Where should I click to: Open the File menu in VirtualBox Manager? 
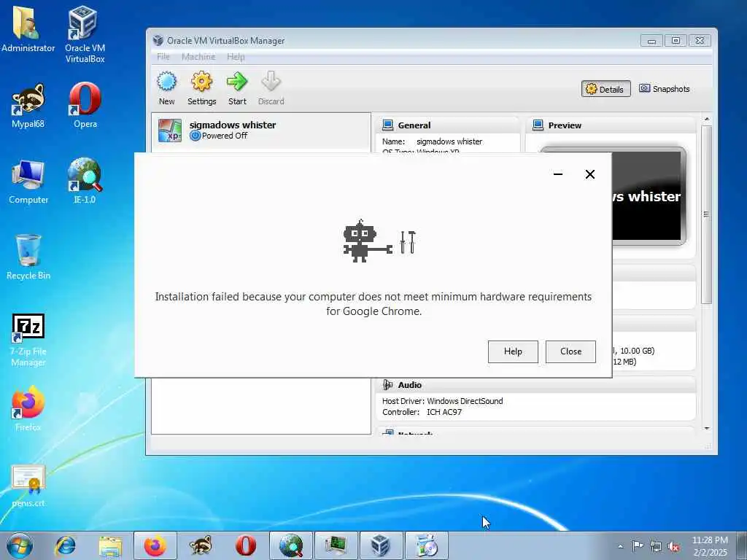point(163,57)
